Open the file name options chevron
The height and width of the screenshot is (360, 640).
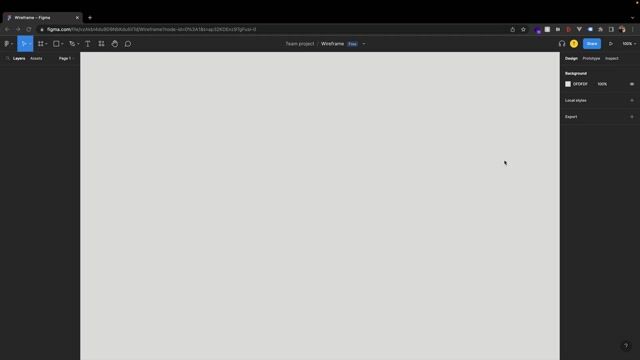(x=364, y=44)
